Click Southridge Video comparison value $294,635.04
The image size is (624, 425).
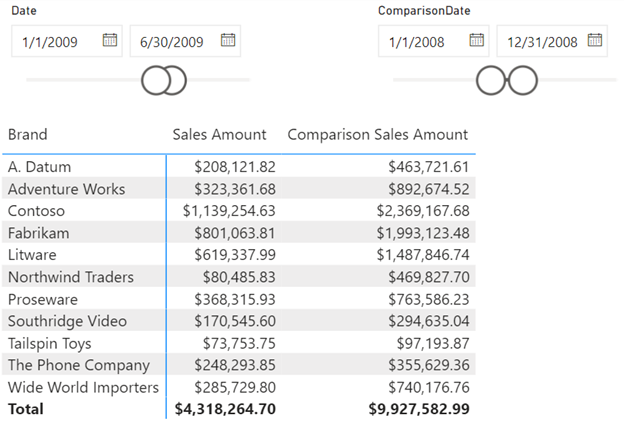(x=429, y=321)
